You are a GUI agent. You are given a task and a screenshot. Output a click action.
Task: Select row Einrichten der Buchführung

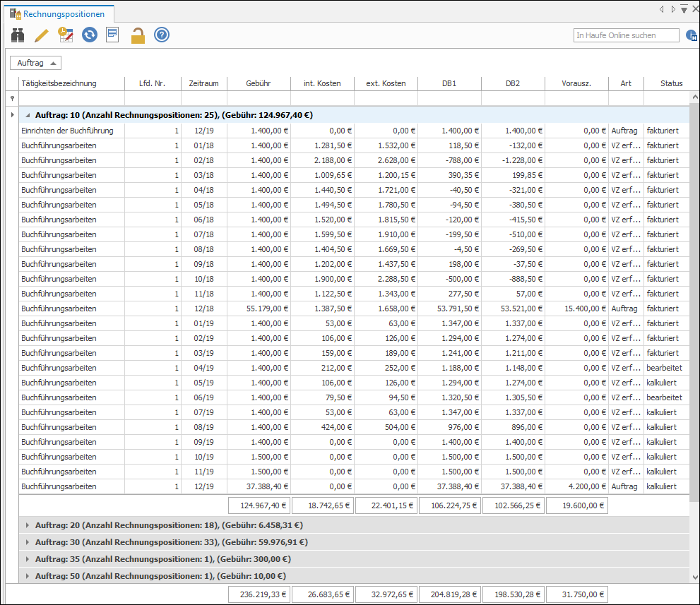point(354,131)
